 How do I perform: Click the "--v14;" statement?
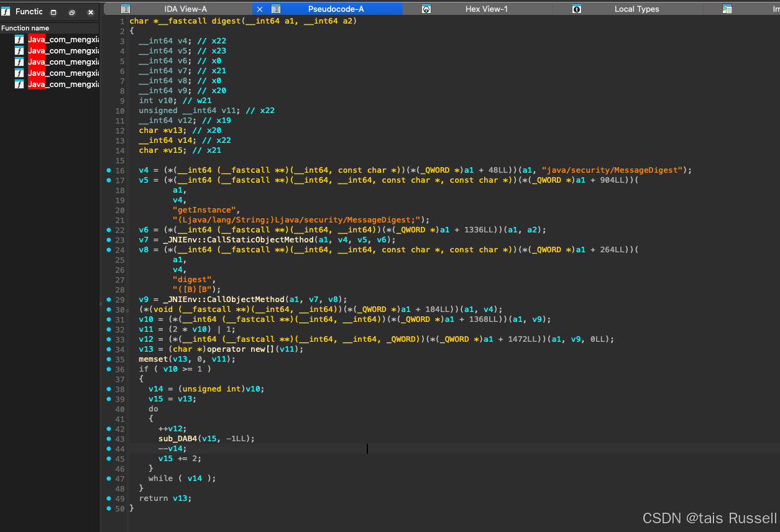point(173,449)
